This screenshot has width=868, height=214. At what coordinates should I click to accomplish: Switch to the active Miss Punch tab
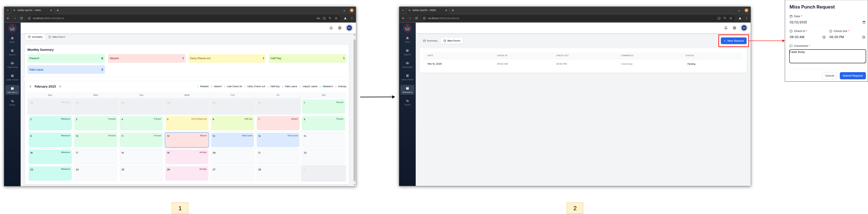pyautogui.click(x=452, y=41)
